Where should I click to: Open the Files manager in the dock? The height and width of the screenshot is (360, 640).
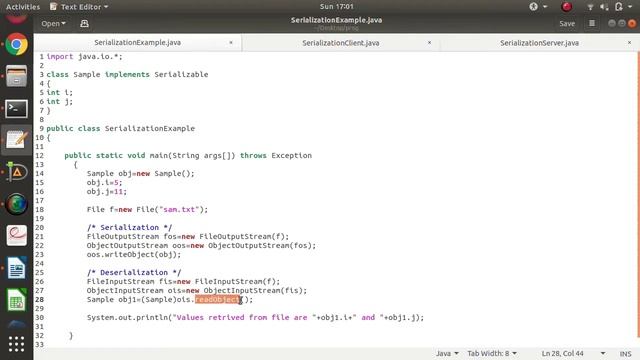16,76
